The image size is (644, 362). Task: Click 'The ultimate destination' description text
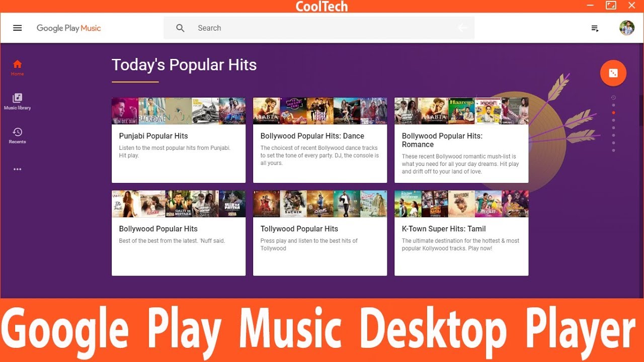point(460,244)
